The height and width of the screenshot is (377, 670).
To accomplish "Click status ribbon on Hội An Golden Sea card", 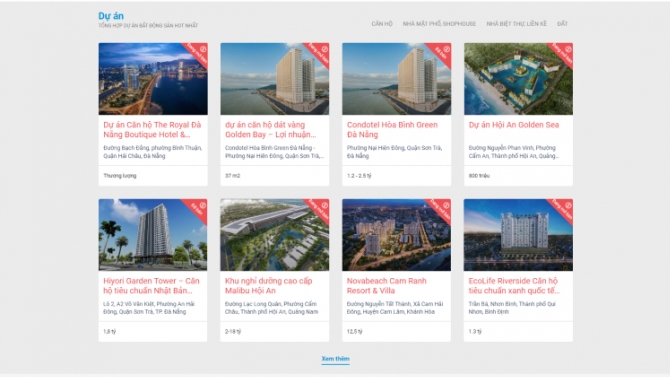I will click(562, 53).
